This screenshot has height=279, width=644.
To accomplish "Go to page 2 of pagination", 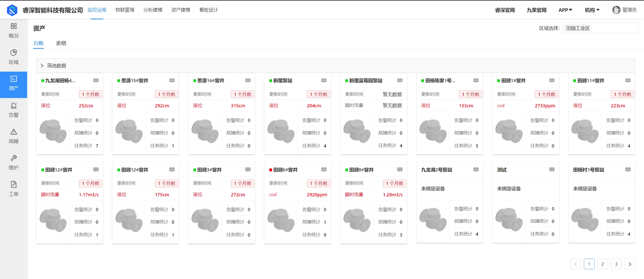I will (602, 264).
